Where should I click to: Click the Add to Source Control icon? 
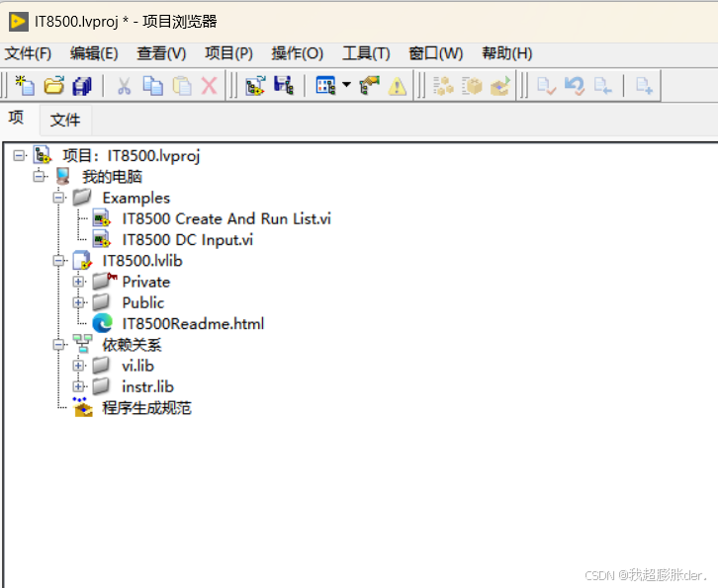click(x=644, y=86)
